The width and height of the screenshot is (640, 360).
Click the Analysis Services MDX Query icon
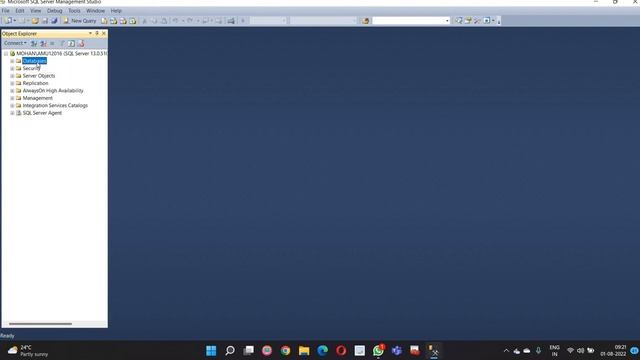point(114,20)
